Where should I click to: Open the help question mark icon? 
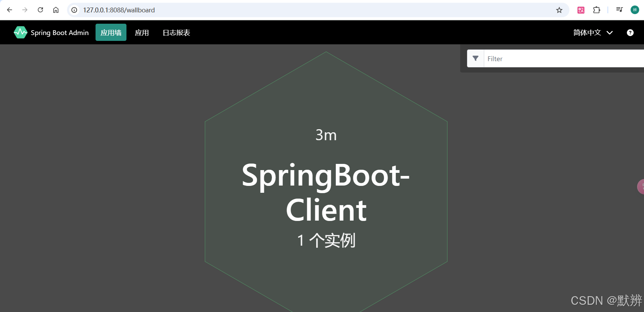pyautogui.click(x=630, y=32)
